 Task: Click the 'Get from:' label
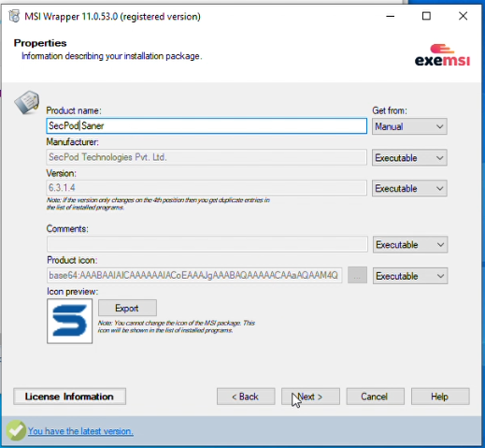coord(390,110)
